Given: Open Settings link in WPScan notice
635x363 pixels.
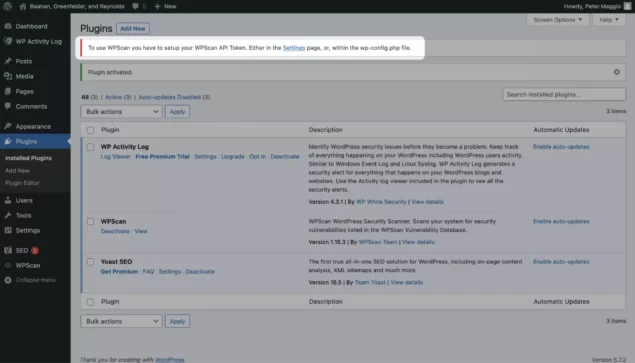Looking at the screenshot, I should [x=294, y=47].
